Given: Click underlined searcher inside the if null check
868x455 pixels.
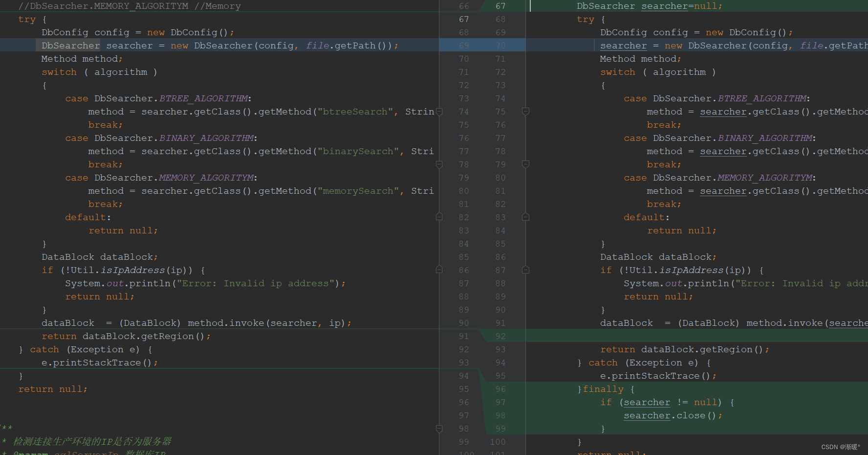Looking at the screenshot, I should (x=647, y=402).
